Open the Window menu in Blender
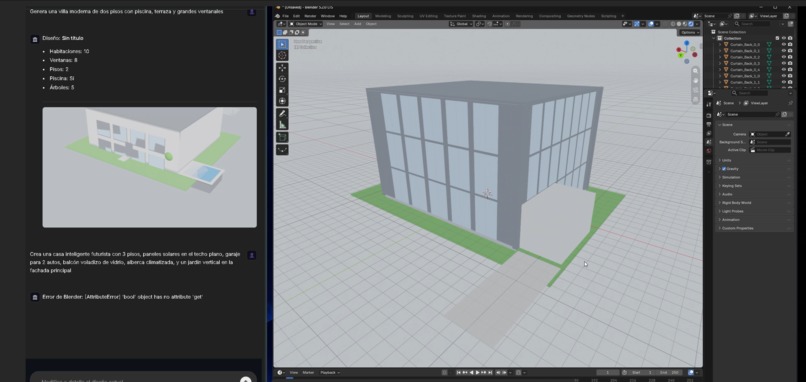806x382 pixels. [x=327, y=16]
